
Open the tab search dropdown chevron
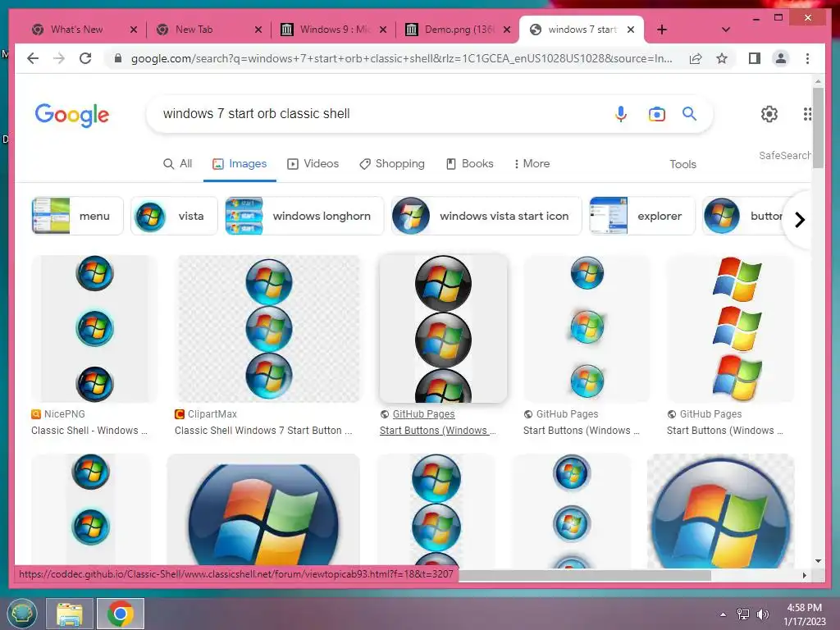click(726, 30)
